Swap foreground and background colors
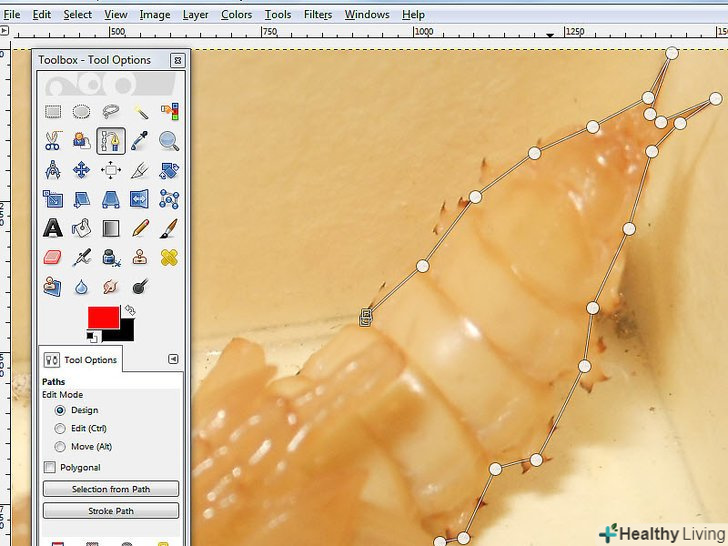The width and height of the screenshot is (728, 546). click(x=130, y=311)
